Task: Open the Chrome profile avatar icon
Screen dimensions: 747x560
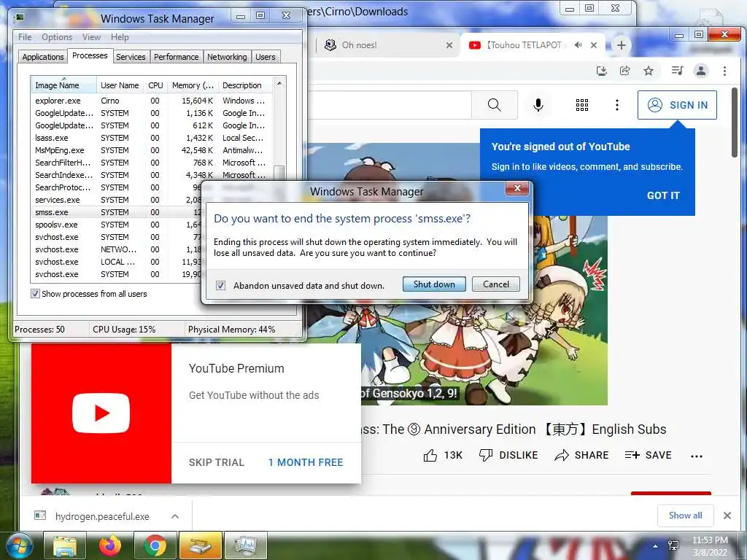Action: coord(701,71)
